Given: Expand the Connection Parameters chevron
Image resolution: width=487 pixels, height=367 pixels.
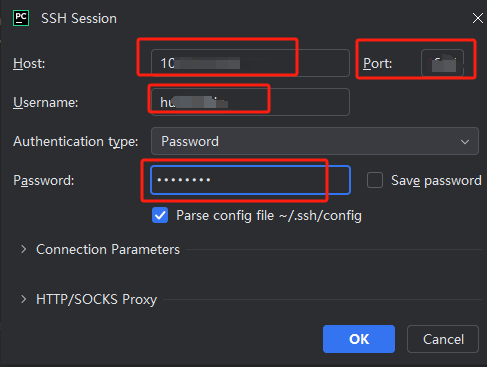Looking at the screenshot, I should (23, 249).
